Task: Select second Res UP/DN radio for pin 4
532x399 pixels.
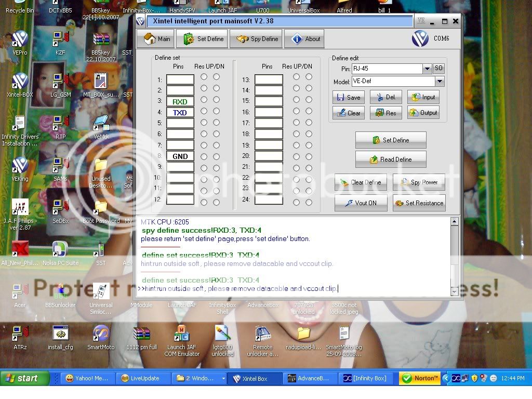Action: click(x=216, y=111)
